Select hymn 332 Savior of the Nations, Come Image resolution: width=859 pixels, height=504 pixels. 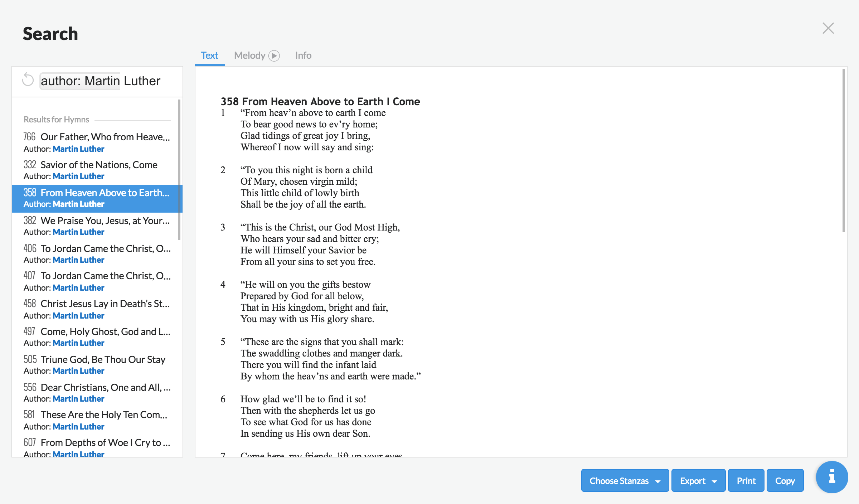tap(97, 170)
